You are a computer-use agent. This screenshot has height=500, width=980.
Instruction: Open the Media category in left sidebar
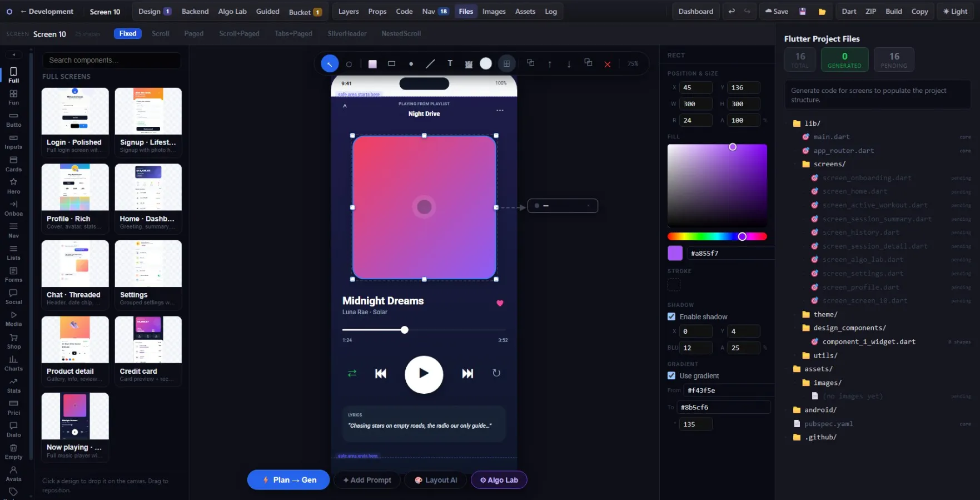13,319
